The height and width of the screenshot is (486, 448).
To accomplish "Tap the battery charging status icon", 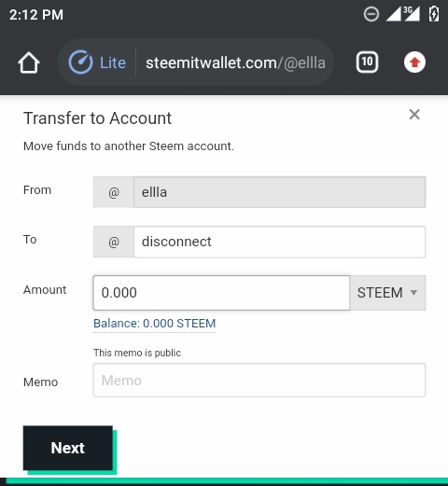I will 434,14.
